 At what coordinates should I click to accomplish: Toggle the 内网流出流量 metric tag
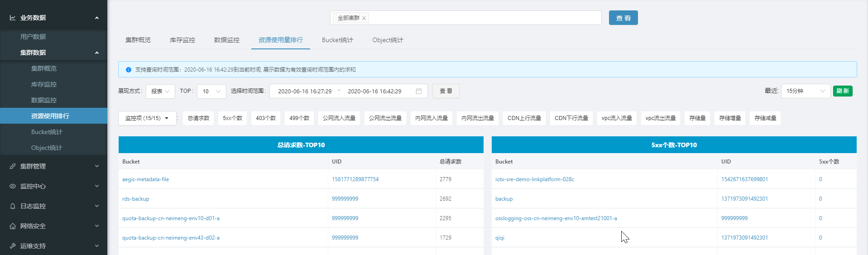coord(478,118)
